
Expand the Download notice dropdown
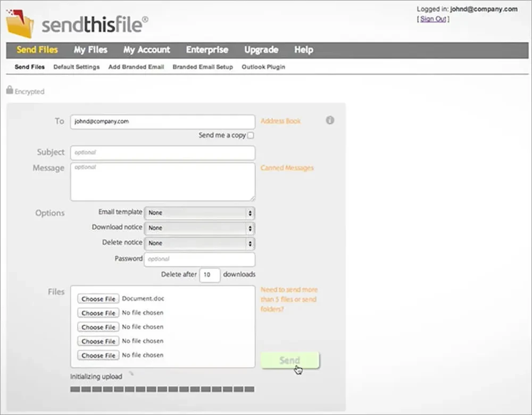(x=199, y=228)
